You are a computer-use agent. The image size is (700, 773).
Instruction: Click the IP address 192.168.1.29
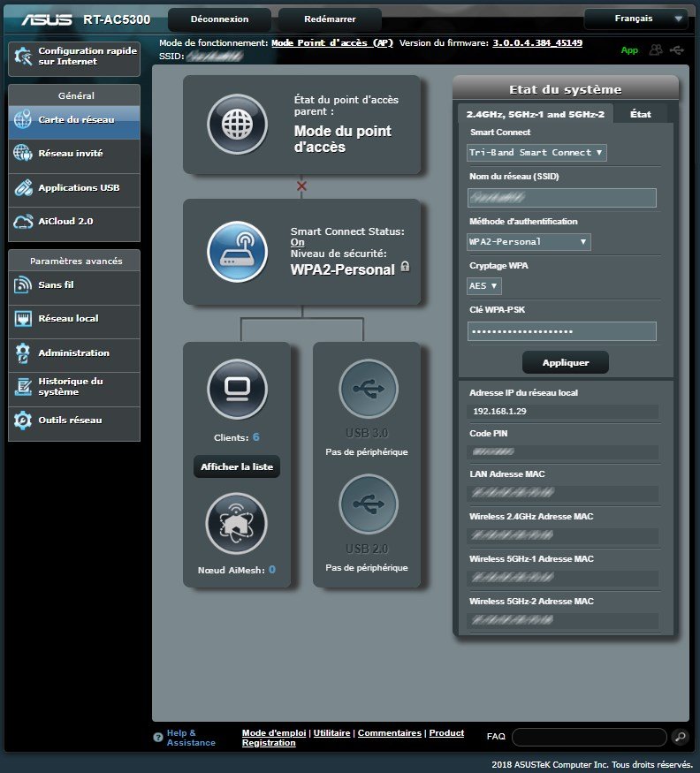tap(499, 411)
